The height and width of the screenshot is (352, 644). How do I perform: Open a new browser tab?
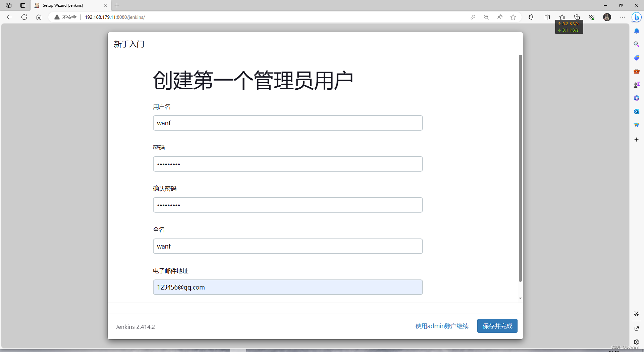pyautogui.click(x=117, y=5)
